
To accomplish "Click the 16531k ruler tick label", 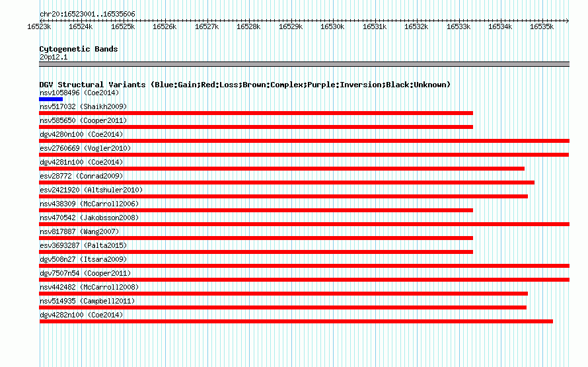I will (x=374, y=26).
